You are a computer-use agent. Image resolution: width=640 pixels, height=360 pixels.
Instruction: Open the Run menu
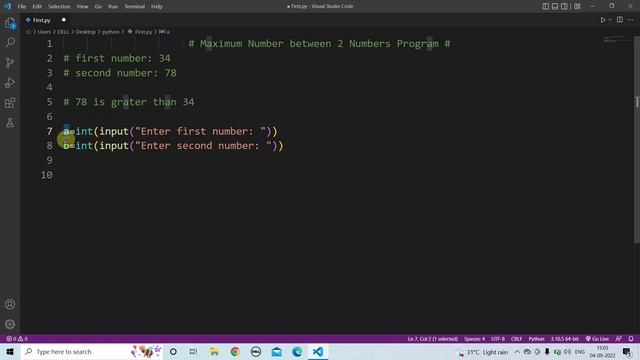pyautogui.click(x=113, y=7)
